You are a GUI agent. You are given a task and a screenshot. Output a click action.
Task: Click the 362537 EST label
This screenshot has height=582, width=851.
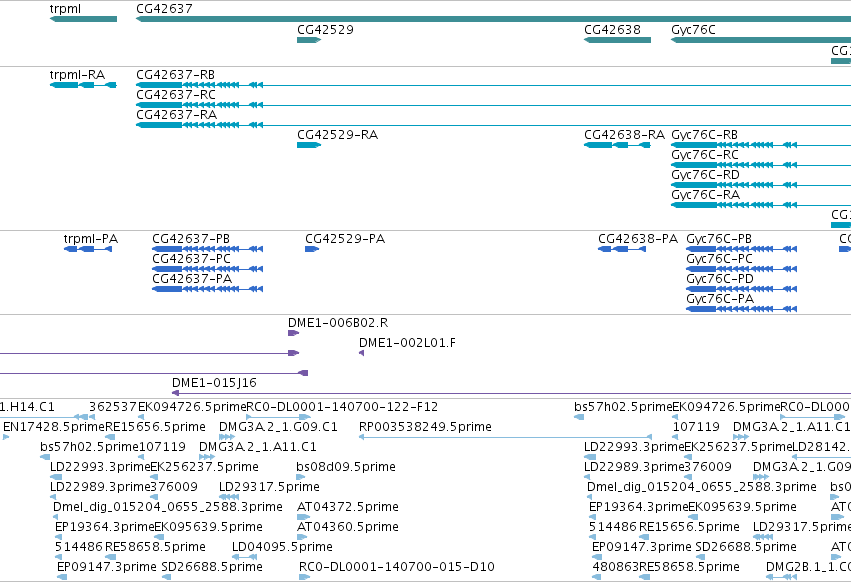pos(113,408)
